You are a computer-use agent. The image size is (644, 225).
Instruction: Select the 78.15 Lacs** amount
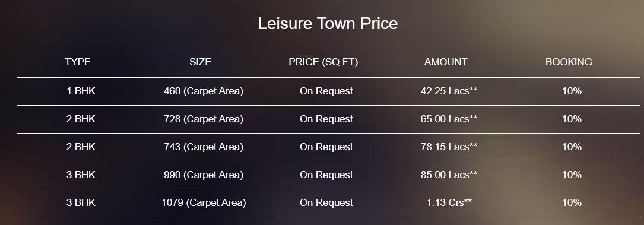[x=449, y=147]
